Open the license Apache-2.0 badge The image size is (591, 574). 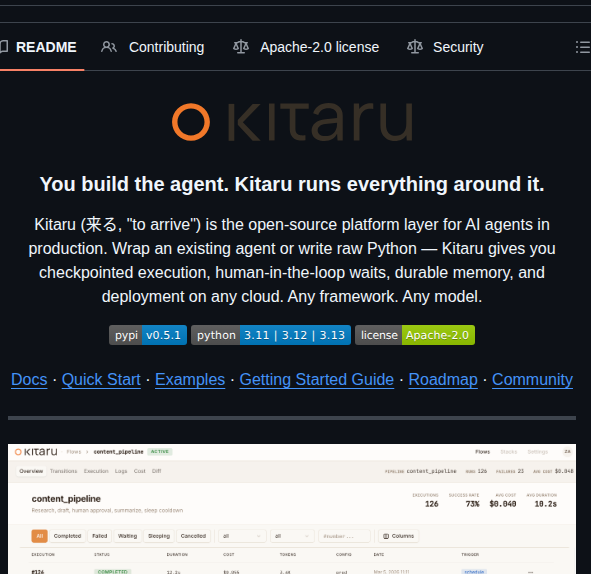[x=415, y=335]
